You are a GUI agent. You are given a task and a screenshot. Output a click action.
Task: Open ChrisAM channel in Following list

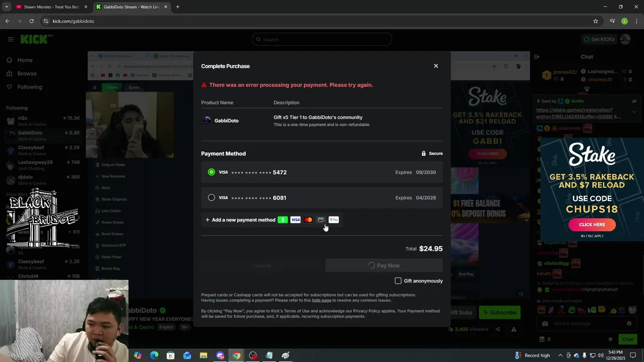click(43, 276)
